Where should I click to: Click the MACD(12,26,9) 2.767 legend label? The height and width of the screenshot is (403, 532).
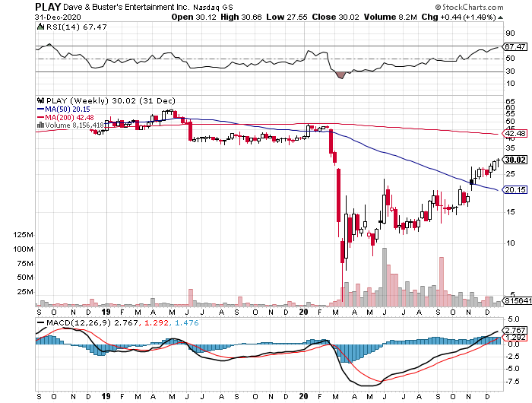click(x=92, y=323)
